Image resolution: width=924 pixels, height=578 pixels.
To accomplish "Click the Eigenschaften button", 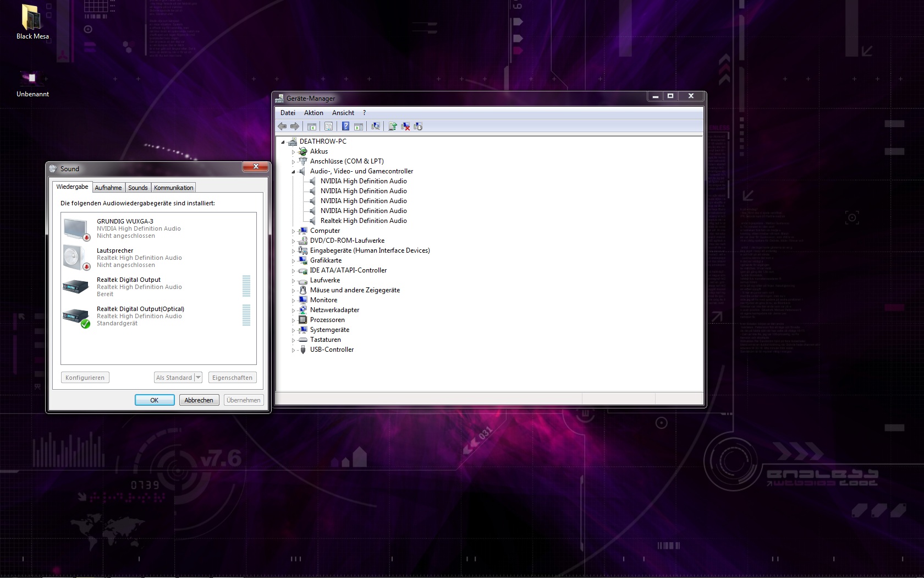I will [x=232, y=378].
